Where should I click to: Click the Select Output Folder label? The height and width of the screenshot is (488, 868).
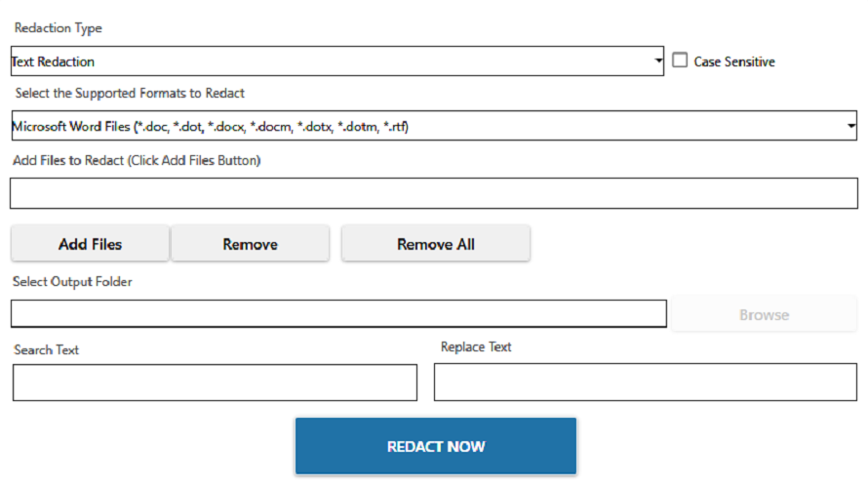pyautogui.click(x=73, y=281)
